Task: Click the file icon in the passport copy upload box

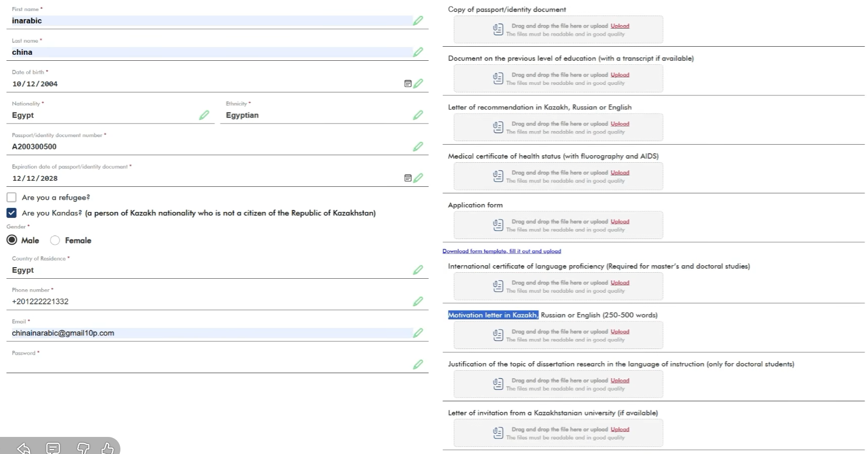Action: tap(498, 30)
